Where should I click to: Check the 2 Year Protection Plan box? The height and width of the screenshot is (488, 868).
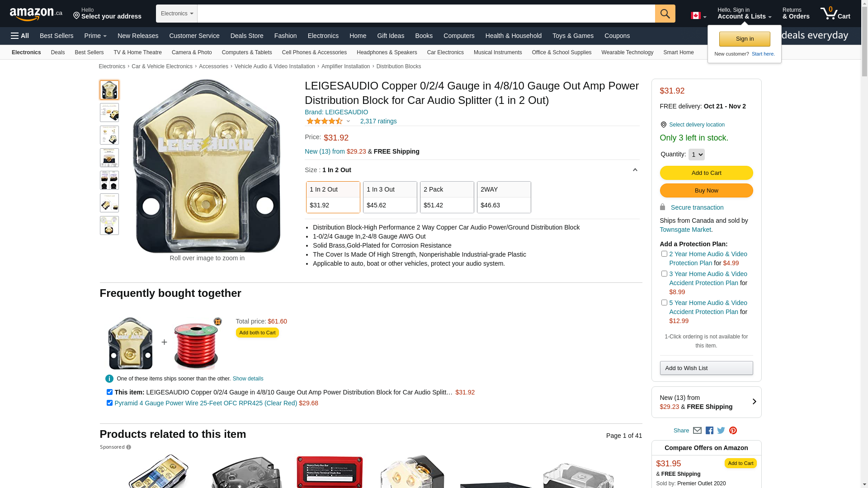click(x=664, y=254)
